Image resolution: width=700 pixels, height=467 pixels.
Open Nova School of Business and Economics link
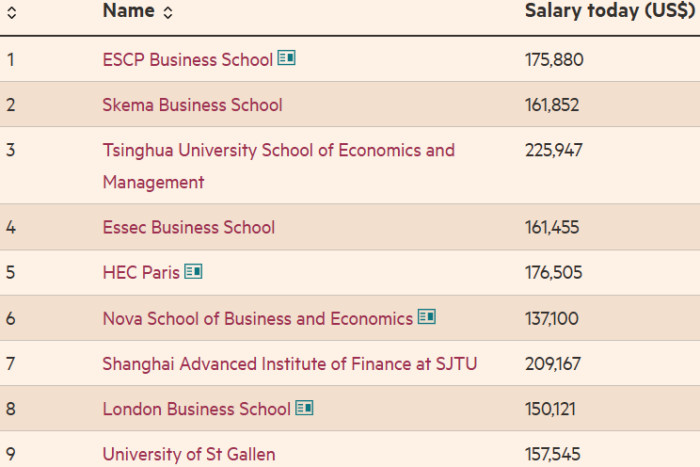point(258,319)
